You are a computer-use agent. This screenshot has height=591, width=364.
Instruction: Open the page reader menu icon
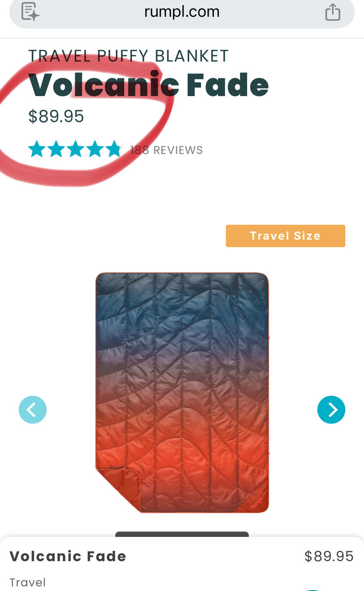coord(31,11)
